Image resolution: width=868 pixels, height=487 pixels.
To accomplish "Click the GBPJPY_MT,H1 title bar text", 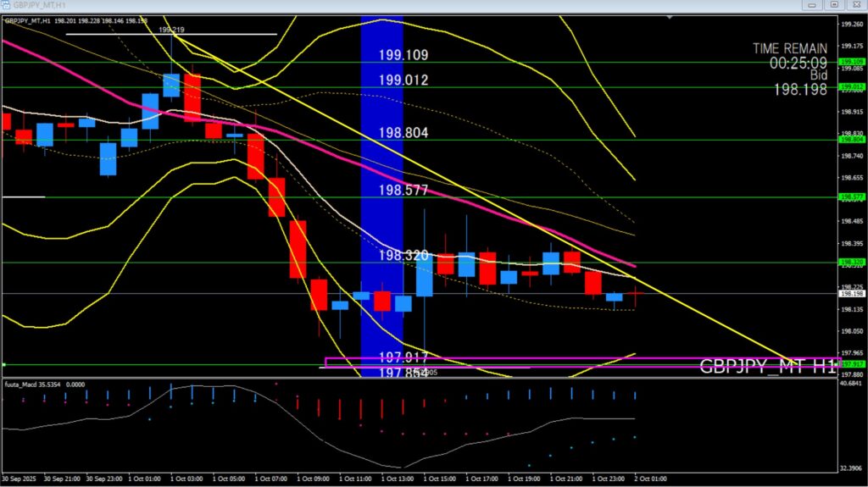I will [x=40, y=5].
